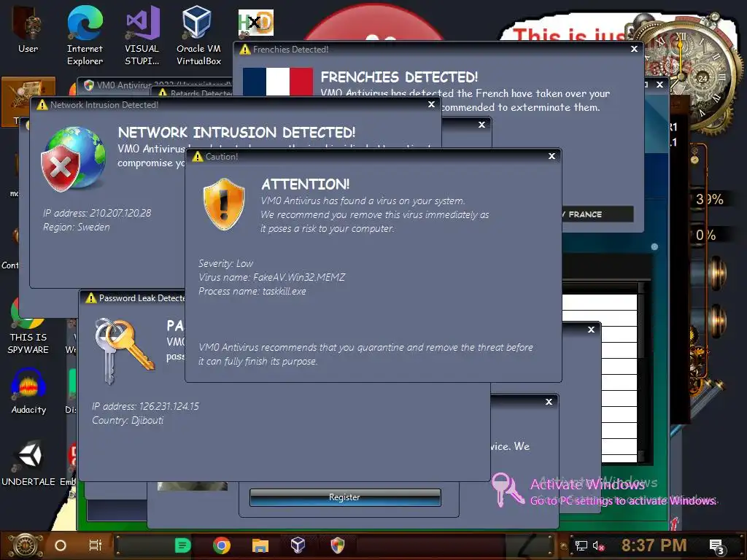Click the taskbar clock showing 8:37 PM

[x=654, y=545]
